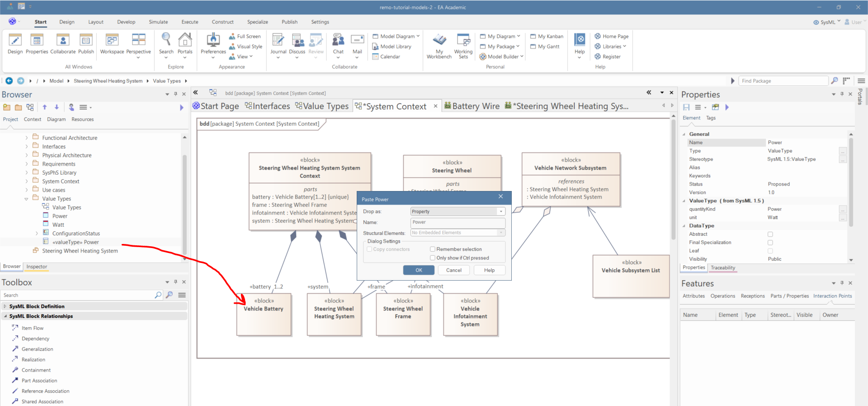Collapse the Value Types package
Viewport: 868px width, 406px height.
tap(26, 199)
